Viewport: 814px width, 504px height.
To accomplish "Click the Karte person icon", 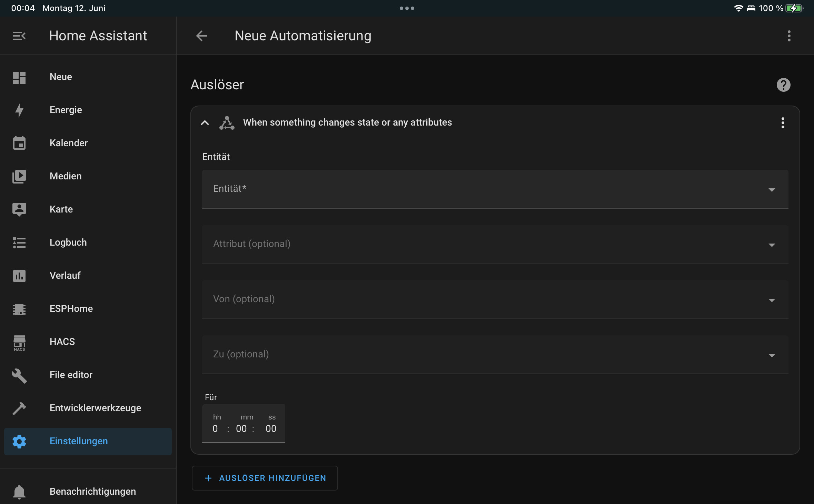I will 19,209.
